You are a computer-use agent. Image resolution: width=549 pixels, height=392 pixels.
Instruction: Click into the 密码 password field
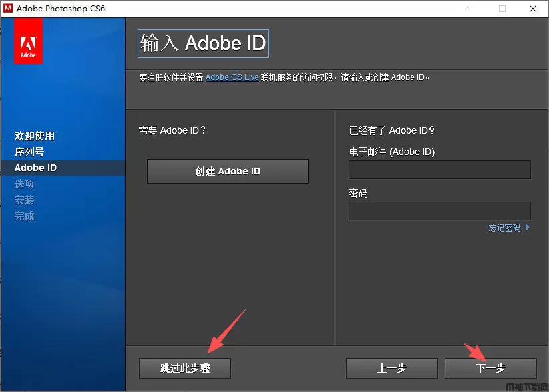439,211
